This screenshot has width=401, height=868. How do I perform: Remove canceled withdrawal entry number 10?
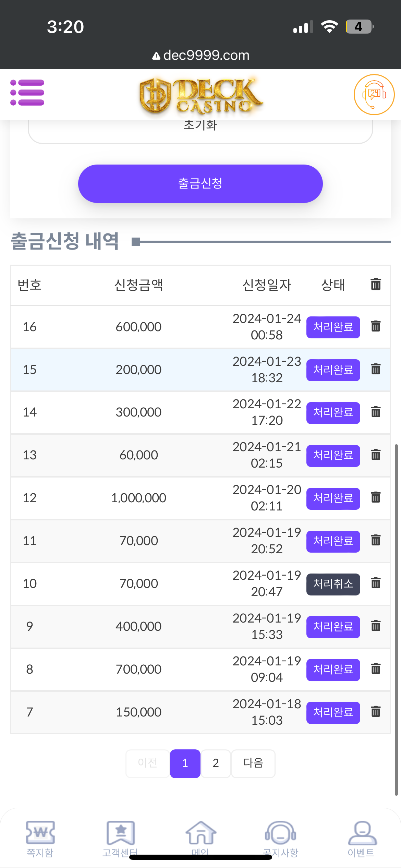point(376,583)
